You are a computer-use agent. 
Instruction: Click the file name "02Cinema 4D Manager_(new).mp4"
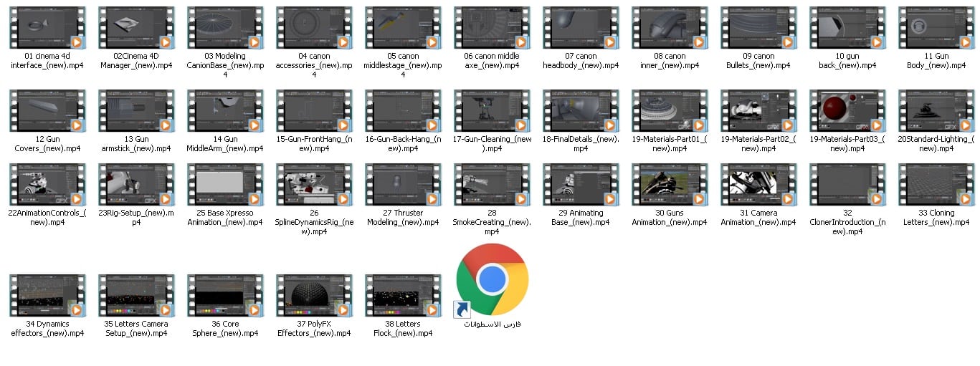click(136, 60)
